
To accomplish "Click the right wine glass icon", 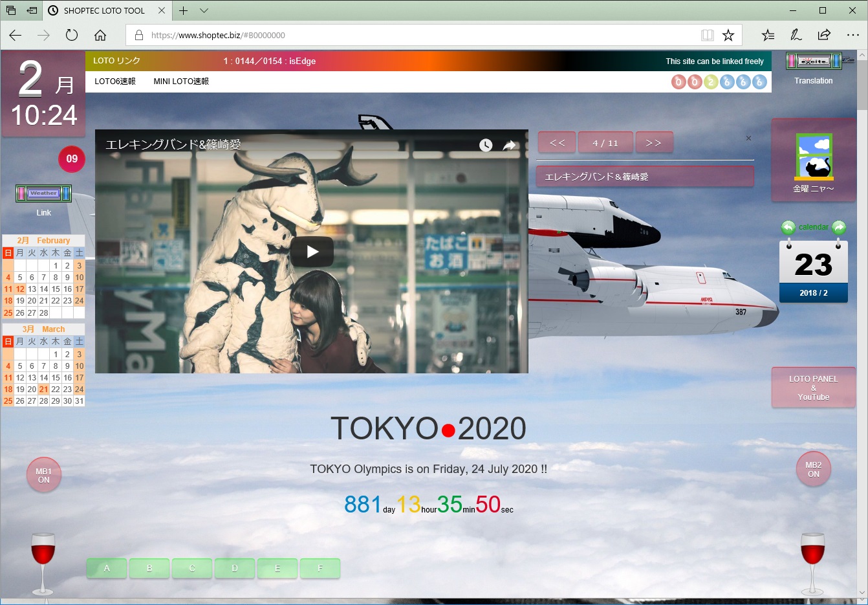I will click(x=812, y=564).
